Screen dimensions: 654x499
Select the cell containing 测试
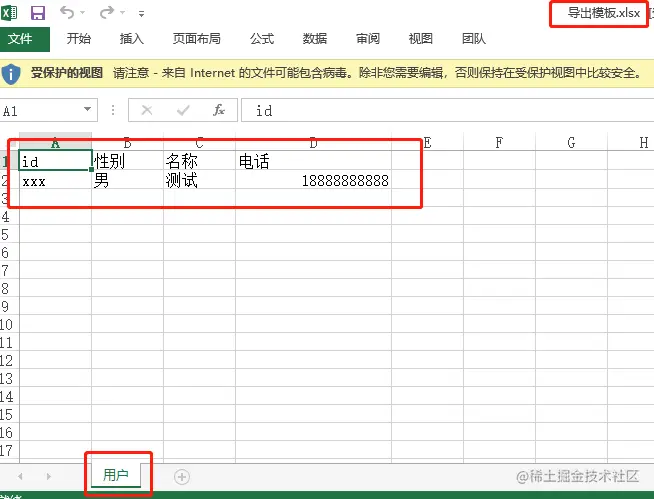tap(199, 180)
